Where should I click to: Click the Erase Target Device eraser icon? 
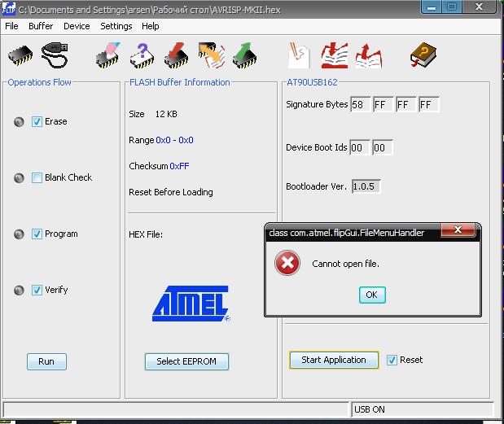click(108, 55)
